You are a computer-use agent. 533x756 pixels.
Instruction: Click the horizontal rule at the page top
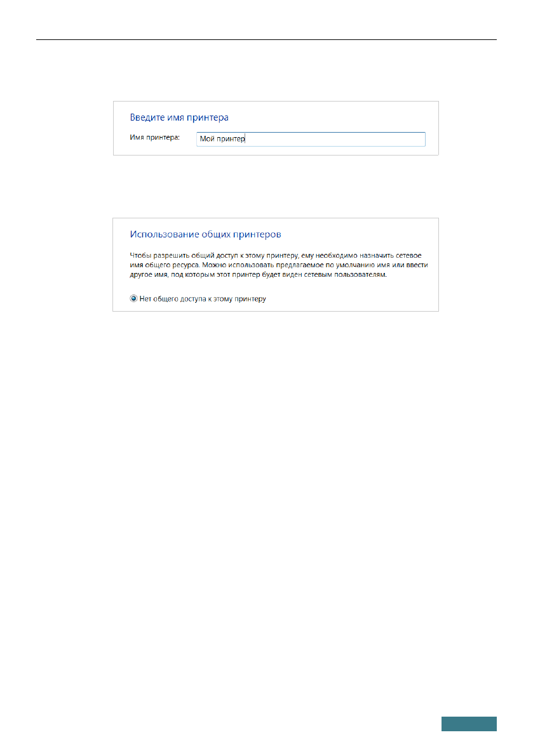click(x=266, y=38)
